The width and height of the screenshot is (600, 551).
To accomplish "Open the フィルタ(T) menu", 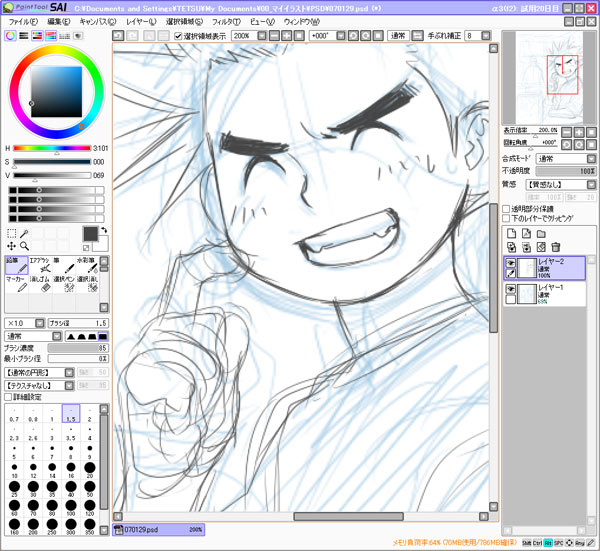I will click(x=226, y=22).
